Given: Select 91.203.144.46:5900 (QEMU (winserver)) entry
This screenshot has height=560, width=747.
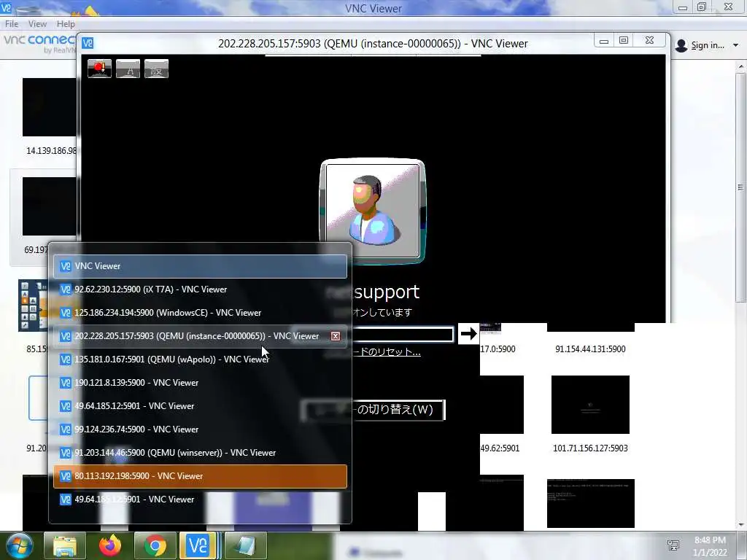Looking at the screenshot, I should [x=200, y=453].
